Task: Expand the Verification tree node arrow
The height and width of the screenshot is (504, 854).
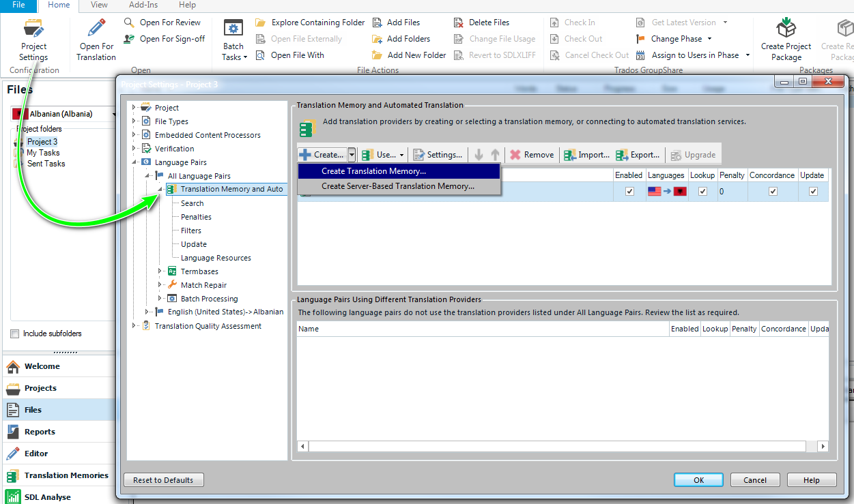Action: (134, 149)
